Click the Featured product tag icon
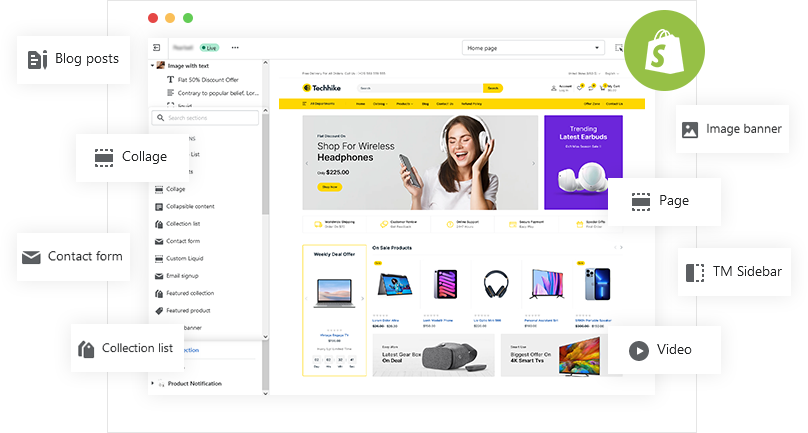Screen dimensions: 808x433 pos(158,311)
